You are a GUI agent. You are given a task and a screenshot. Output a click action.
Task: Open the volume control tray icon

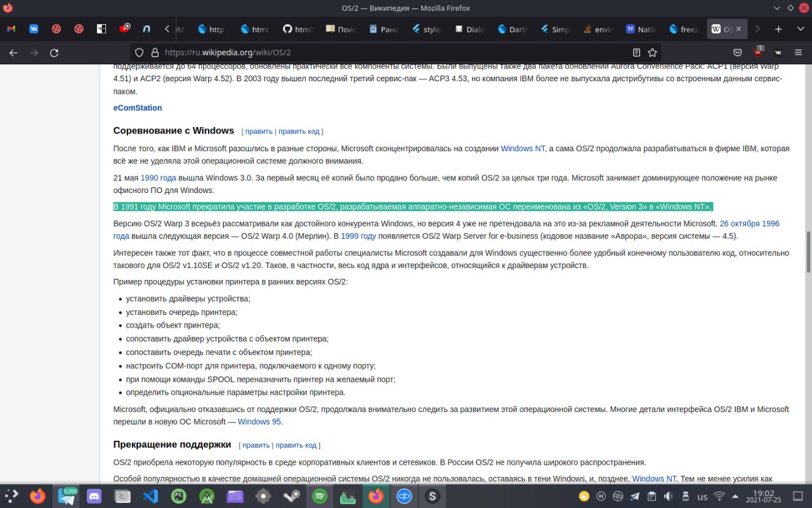(x=669, y=496)
